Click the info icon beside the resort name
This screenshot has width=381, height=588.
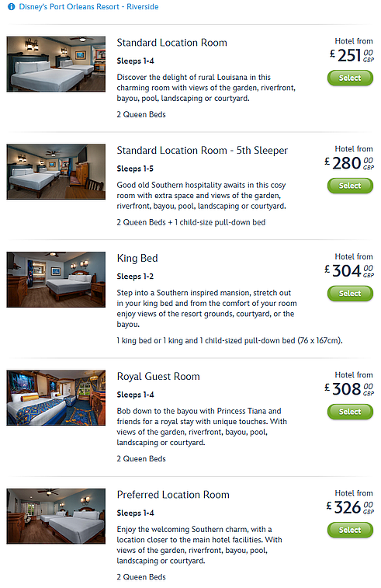tap(11, 7)
